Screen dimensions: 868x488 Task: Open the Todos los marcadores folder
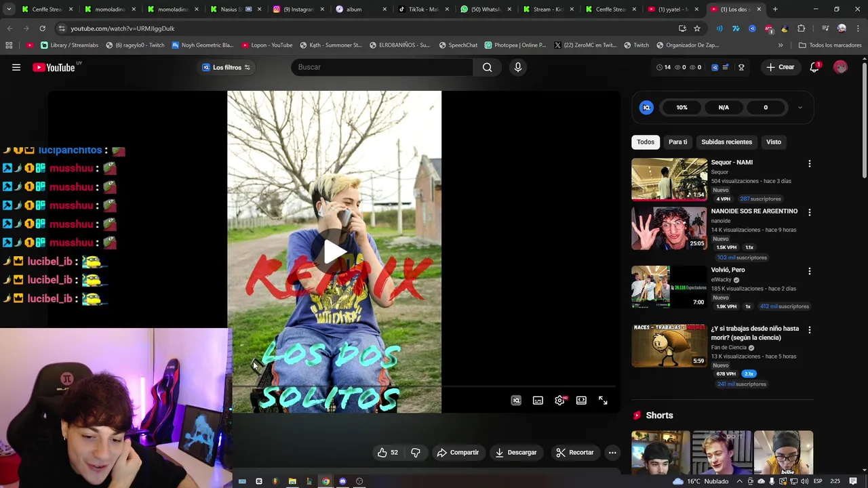tap(829, 45)
